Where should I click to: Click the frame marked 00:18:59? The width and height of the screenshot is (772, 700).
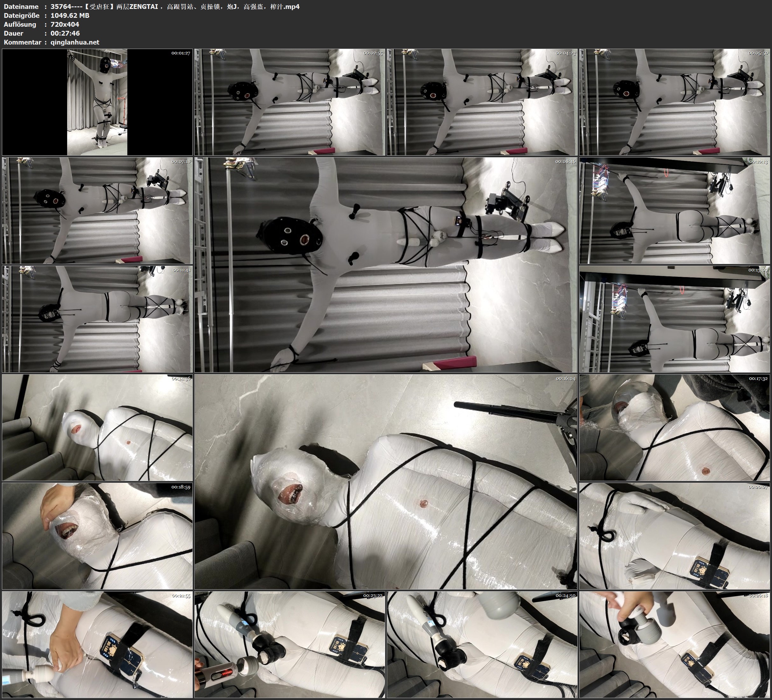pyautogui.click(x=97, y=536)
